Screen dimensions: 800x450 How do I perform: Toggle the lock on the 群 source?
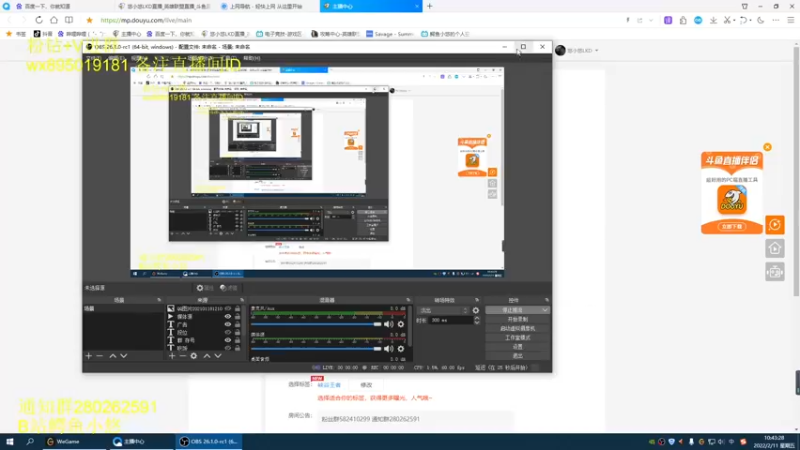pyautogui.click(x=237, y=340)
